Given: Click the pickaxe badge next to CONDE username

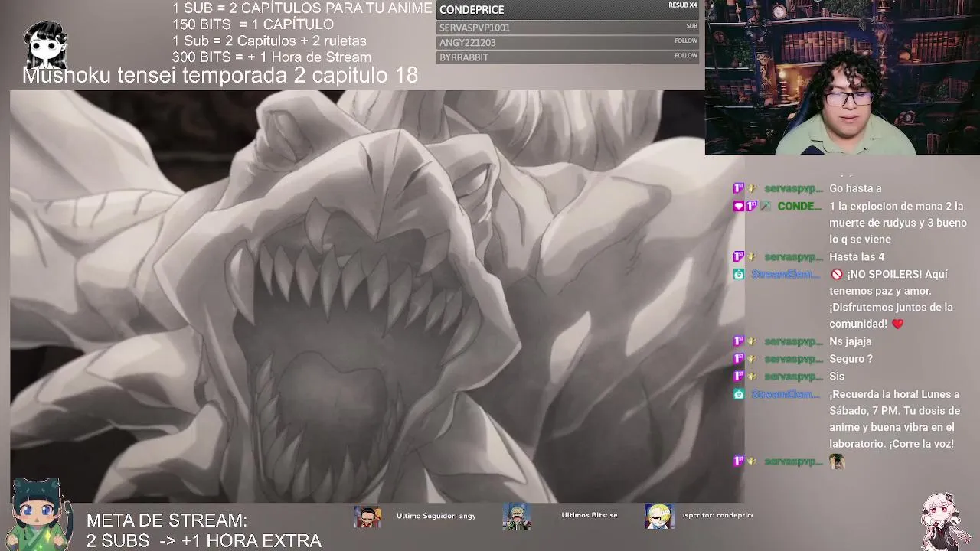Looking at the screenshot, I should [x=765, y=207].
